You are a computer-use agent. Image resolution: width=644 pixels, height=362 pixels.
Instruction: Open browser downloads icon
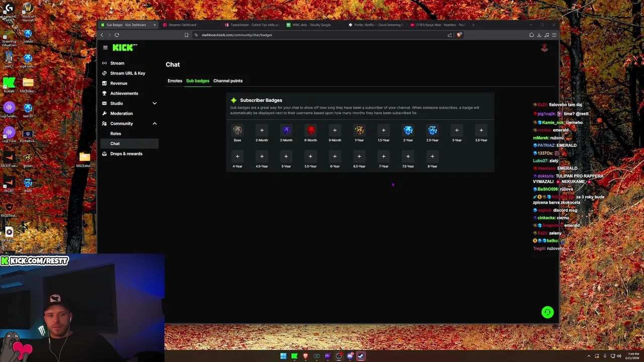539,35
